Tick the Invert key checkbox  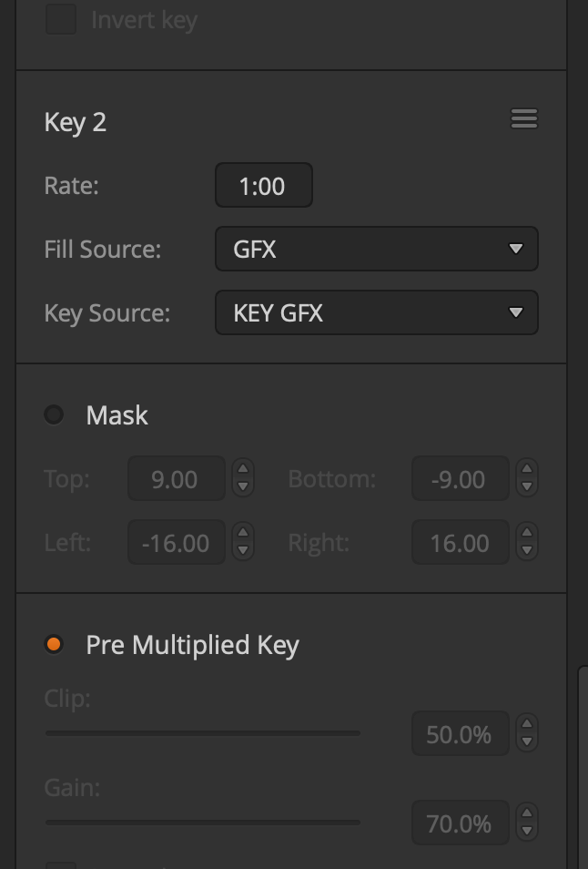click(61, 20)
